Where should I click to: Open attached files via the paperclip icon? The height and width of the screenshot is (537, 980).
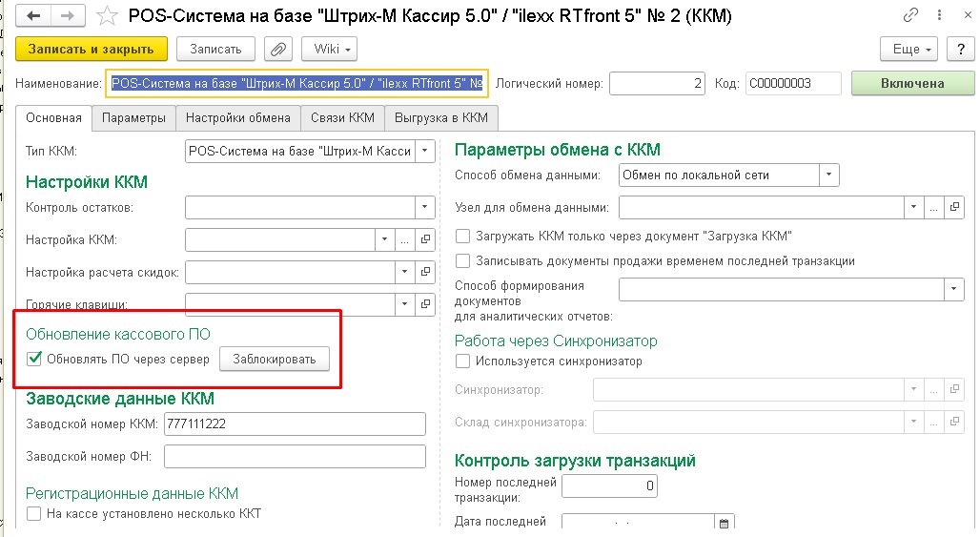[278, 49]
